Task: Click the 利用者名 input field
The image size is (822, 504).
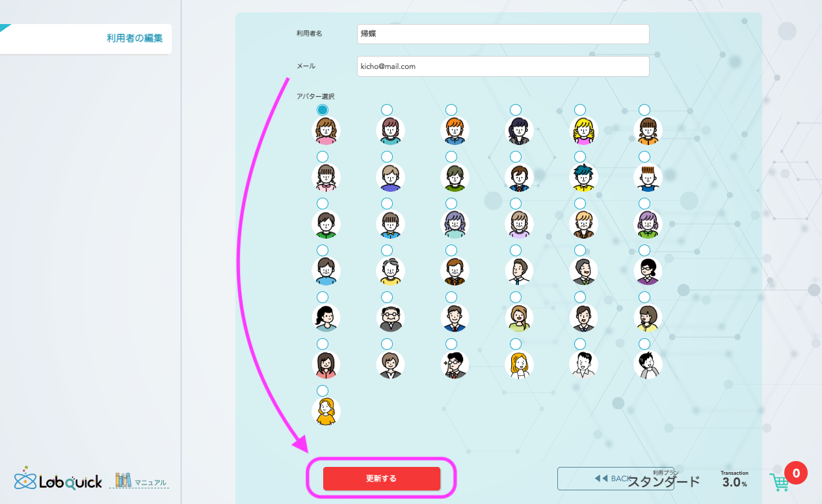Action: point(503,34)
